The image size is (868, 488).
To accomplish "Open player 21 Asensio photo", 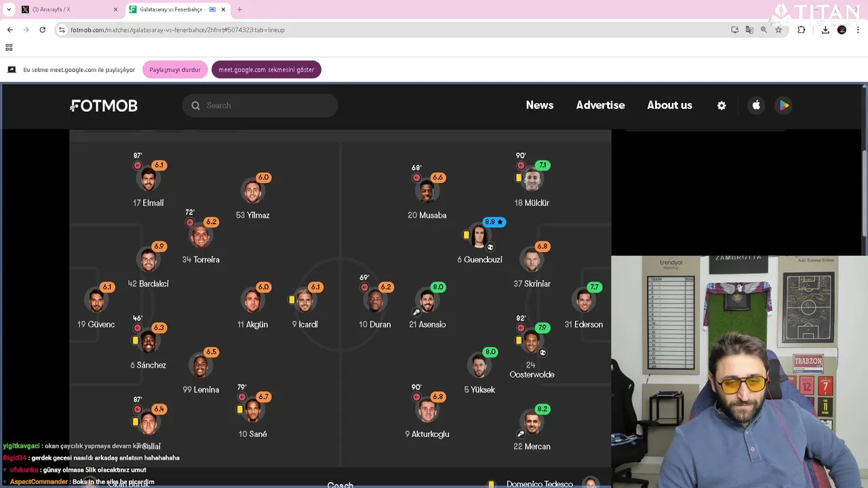I will [x=427, y=301].
